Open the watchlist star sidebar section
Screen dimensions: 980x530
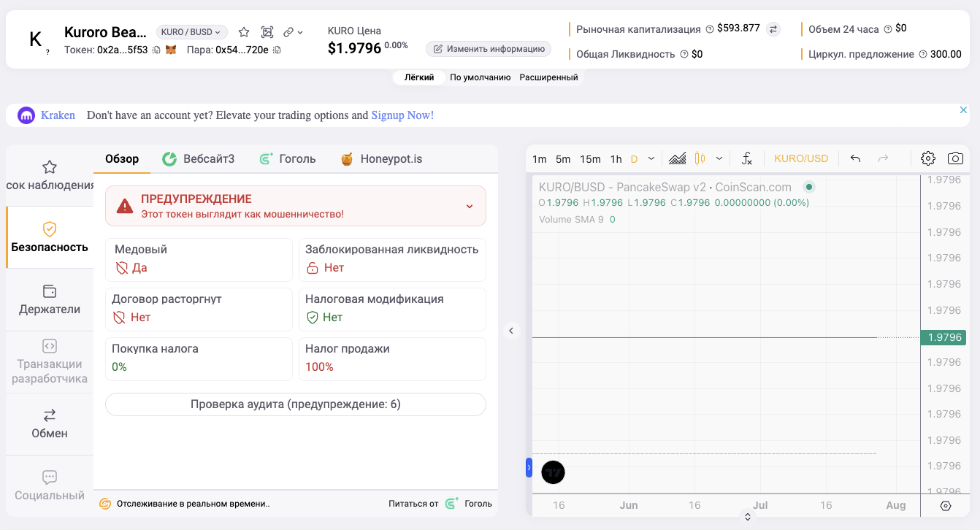point(50,175)
